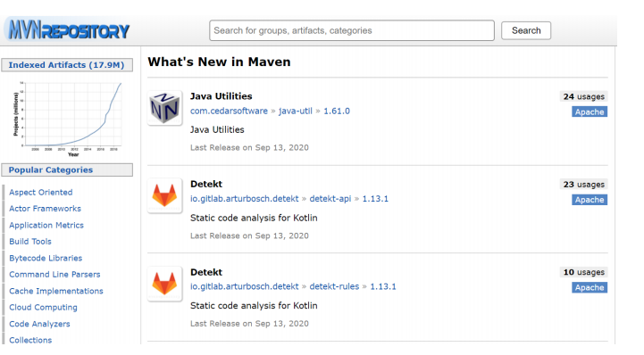Open the Command Line Parsers category
This screenshot has height=355, width=644.
pos(54,274)
